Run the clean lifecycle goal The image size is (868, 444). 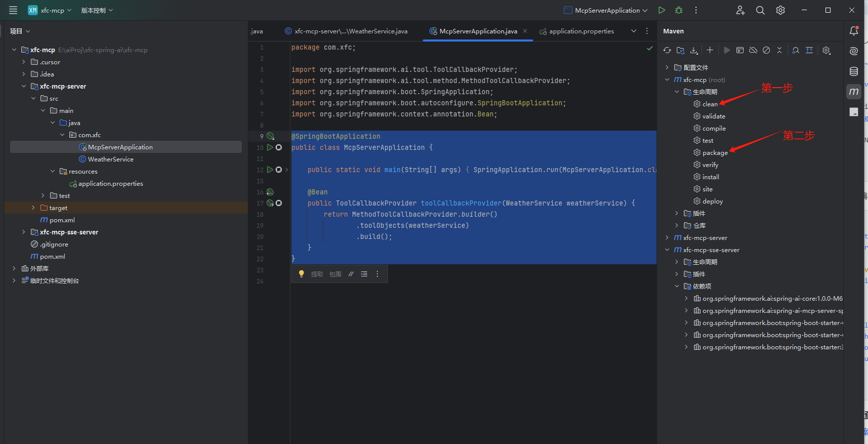pos(710,104)
